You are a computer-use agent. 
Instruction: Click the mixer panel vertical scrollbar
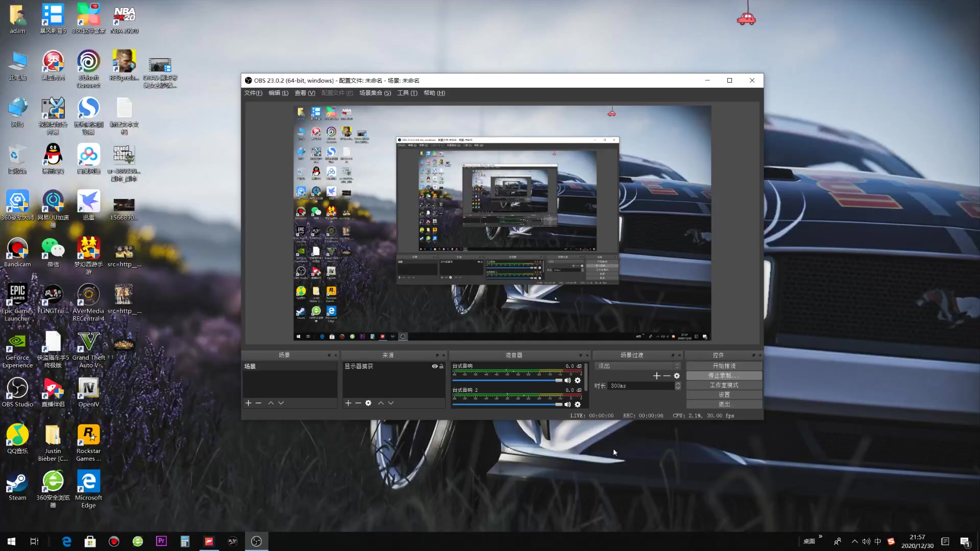click(x=586, y=378)
